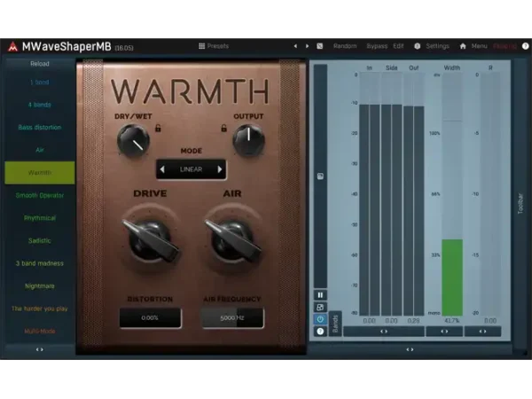Collapse the preset list with its bottom arrows
The height and width of the screenshot is (399, 532).
(40, 349)
